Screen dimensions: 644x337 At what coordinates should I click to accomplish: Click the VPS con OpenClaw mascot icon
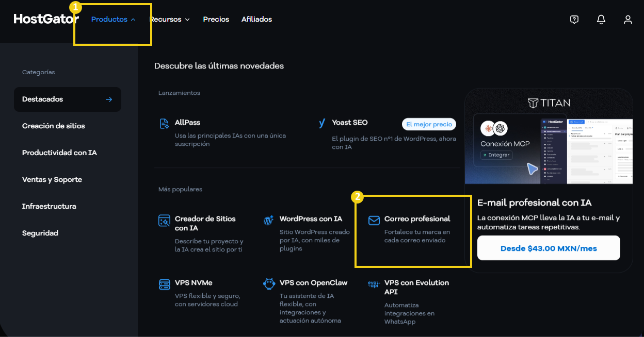(x=268, y=284)
